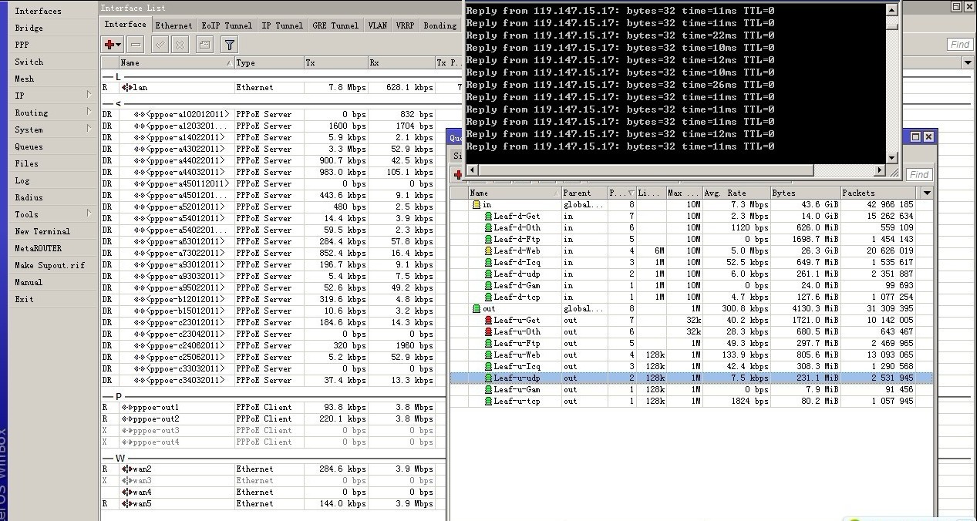Click the lan interface icon

tap(126, 88)
